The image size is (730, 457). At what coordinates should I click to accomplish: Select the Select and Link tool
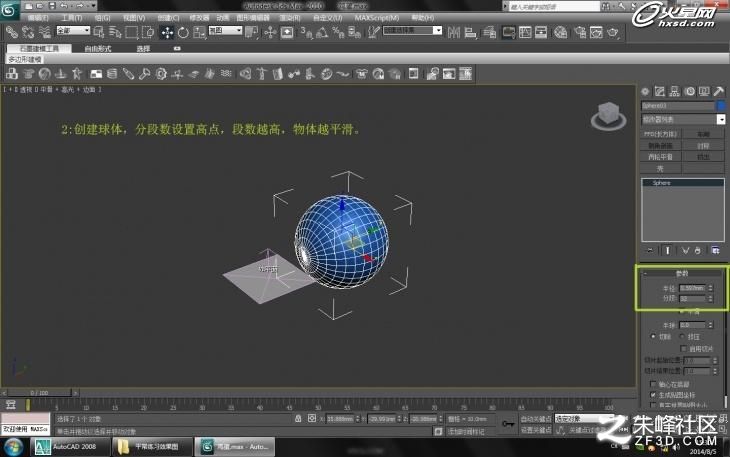pyautogui.click(x=12, y=32)
